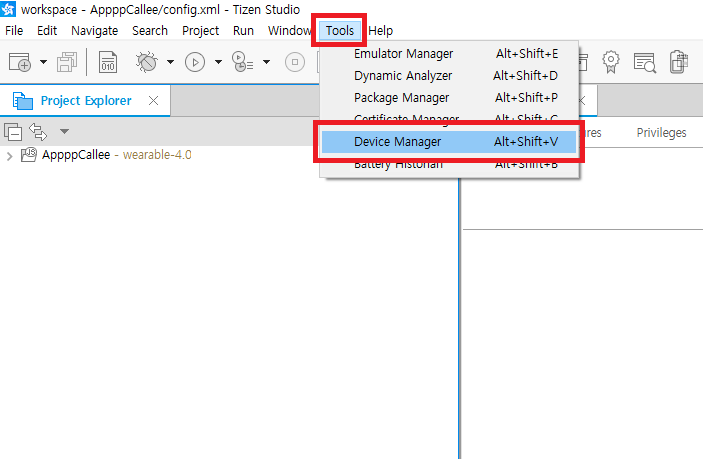Select the AppppCallee project
The height and width of the screenshot is (459, 703).
coord(107,155)
